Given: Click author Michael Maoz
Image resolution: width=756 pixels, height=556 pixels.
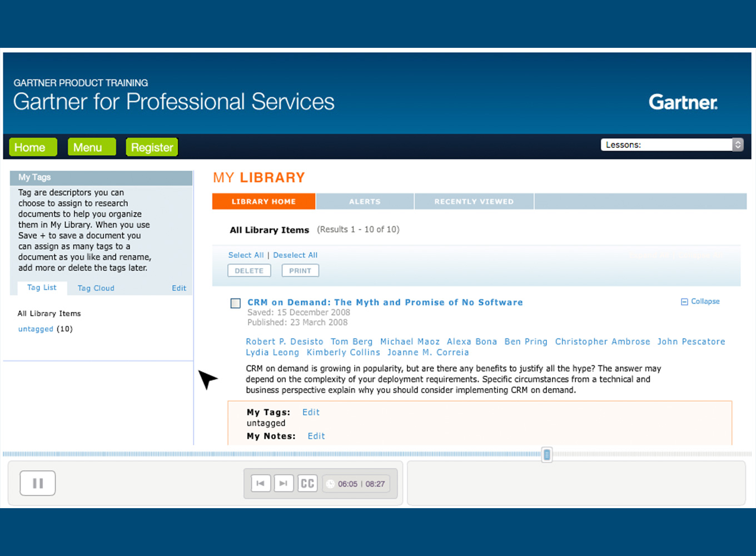Looking at the screenshot, I should [x=410, y=342].
